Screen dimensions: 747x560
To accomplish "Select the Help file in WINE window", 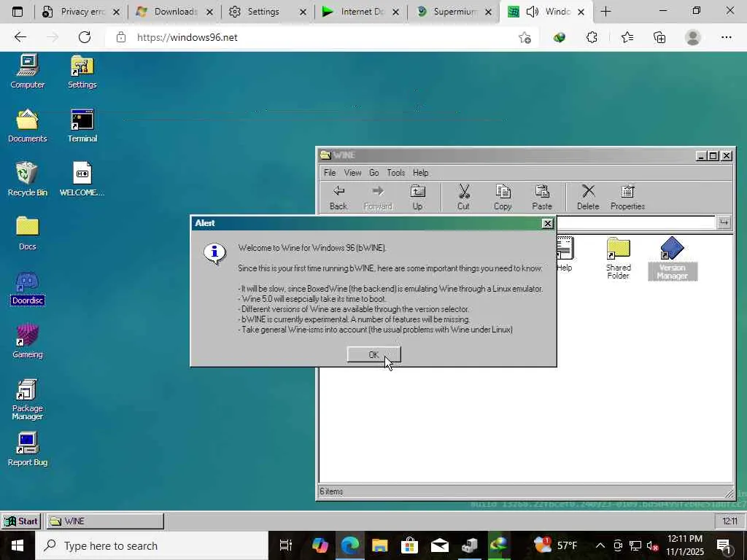I will [x=565, y=254].
